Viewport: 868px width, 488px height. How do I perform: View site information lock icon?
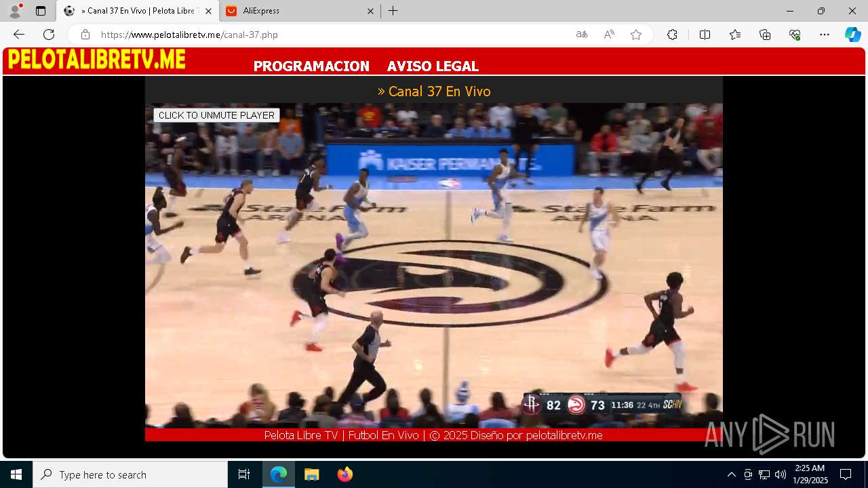click(85, 35)
